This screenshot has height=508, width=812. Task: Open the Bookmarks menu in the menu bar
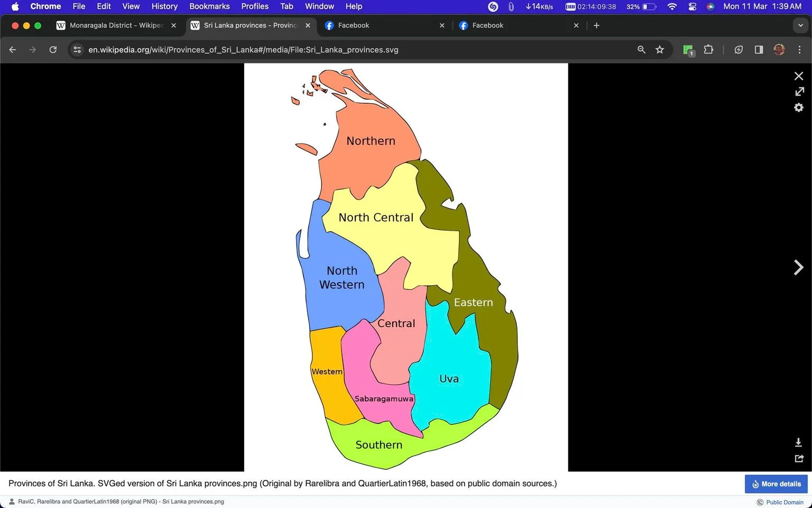click(209, 6)
